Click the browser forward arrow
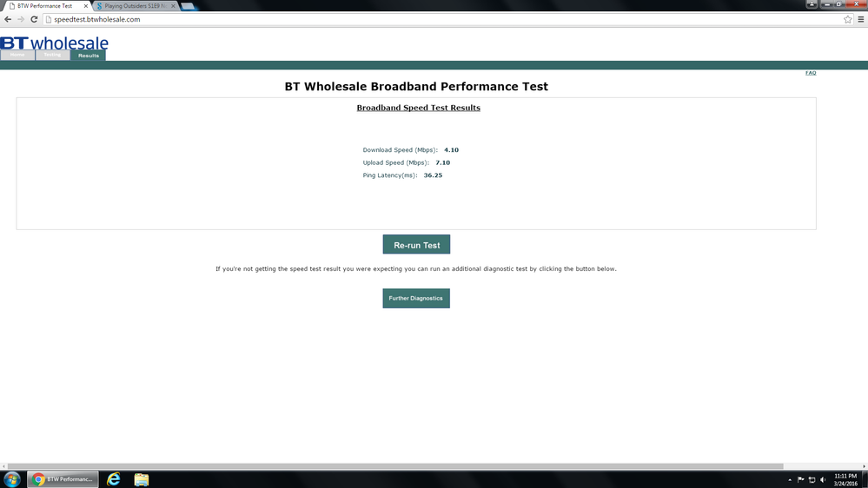The width and height of the screenshot is (868, 488). (x=21, y=19)
